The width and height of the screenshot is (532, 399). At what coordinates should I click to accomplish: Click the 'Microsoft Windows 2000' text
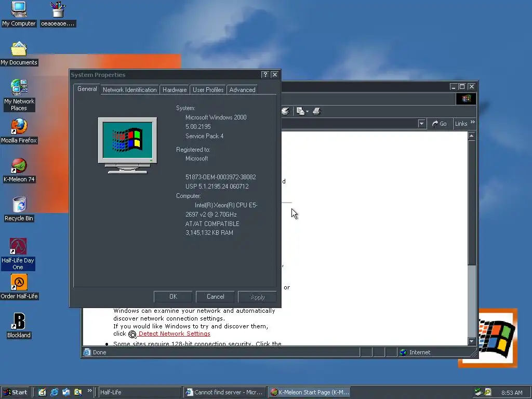pos(216,117)
